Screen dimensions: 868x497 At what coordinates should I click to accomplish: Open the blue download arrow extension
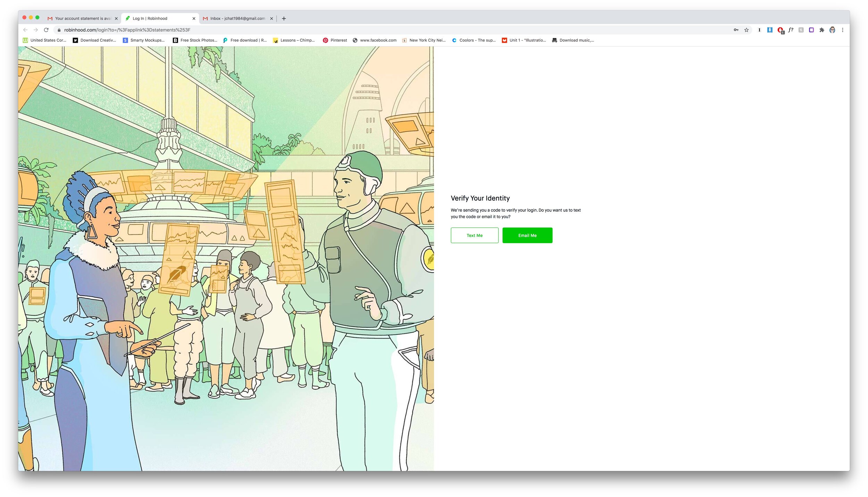click(770, 30)
